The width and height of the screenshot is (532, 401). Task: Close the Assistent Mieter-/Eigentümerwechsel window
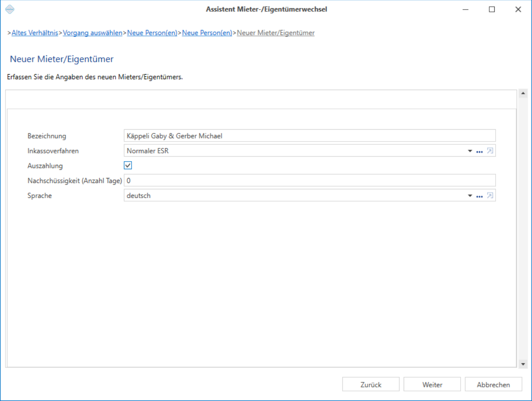click(x=518, y=10)
